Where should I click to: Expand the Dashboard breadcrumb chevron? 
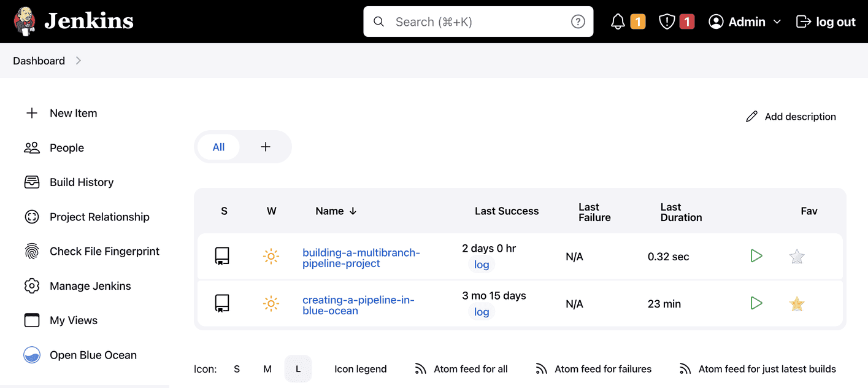click(78, 61)
